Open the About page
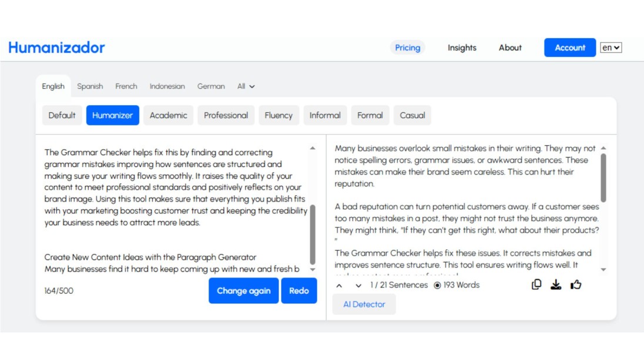 pyautogui.click(x=510, y=48)
